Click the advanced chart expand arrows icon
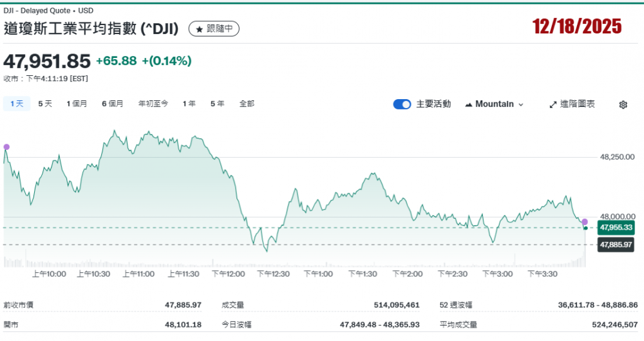 click(553, 104)
